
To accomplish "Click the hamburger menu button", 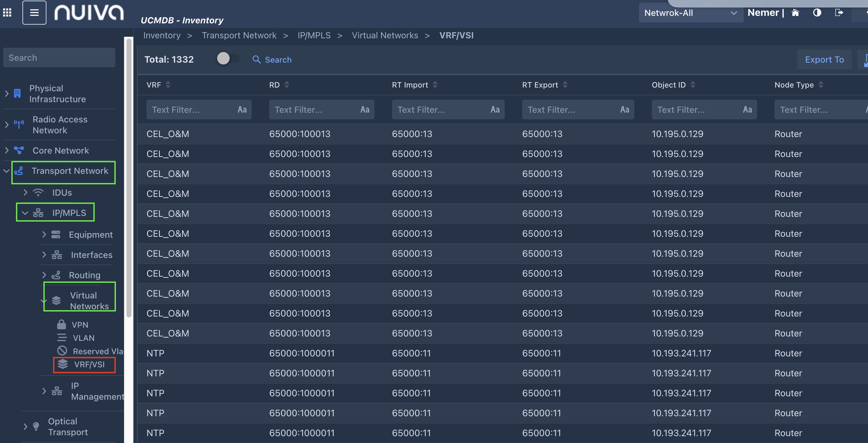I will pyautogui.click(x=34, y=13).
